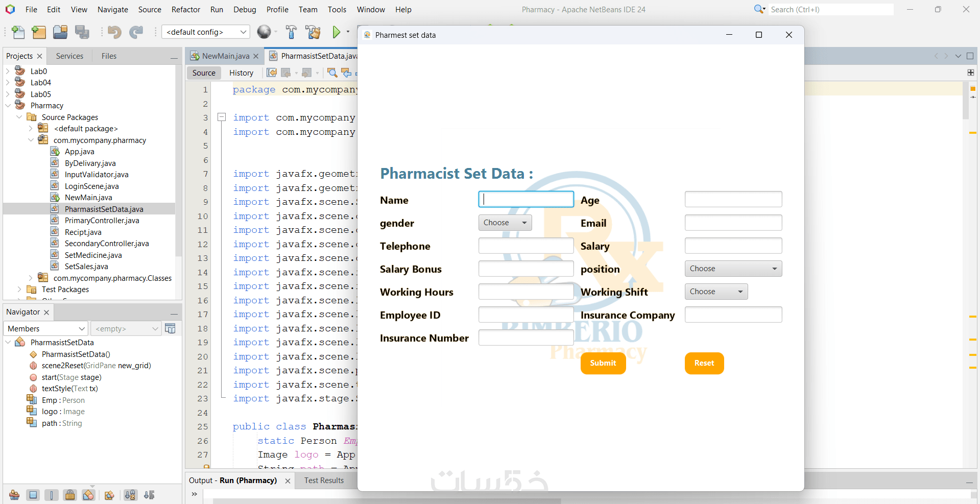This screenshot has width=980, height=504.
Task: Click the Insurance Number input field
Action: tap(526, 338)
